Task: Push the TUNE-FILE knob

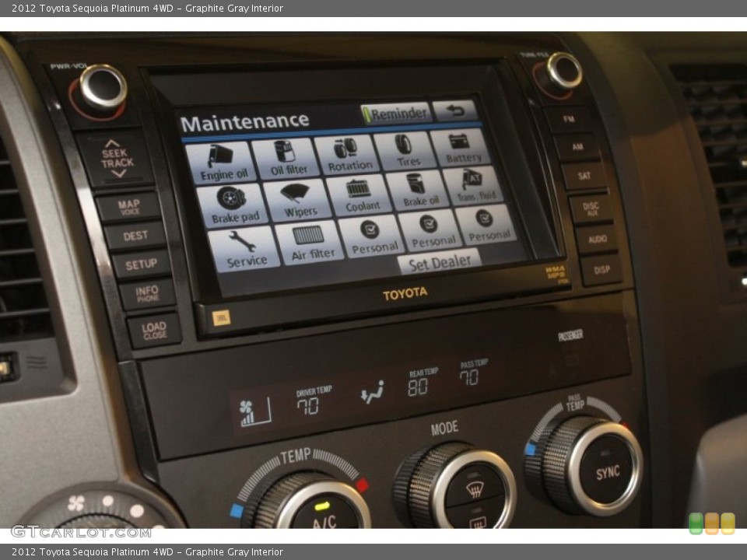Action: [x=563, y=72]
